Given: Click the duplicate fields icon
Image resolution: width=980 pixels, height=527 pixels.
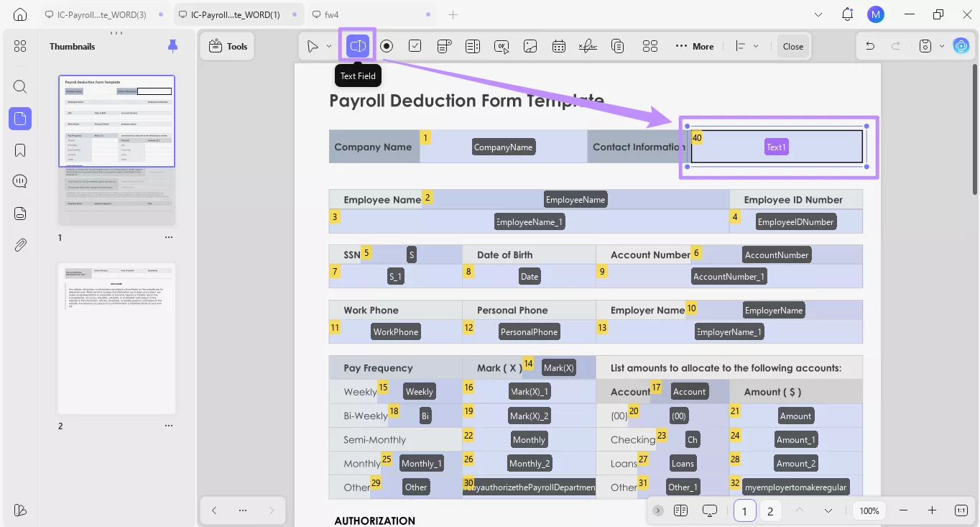Looking at the screenshot, I should [617, 46].
